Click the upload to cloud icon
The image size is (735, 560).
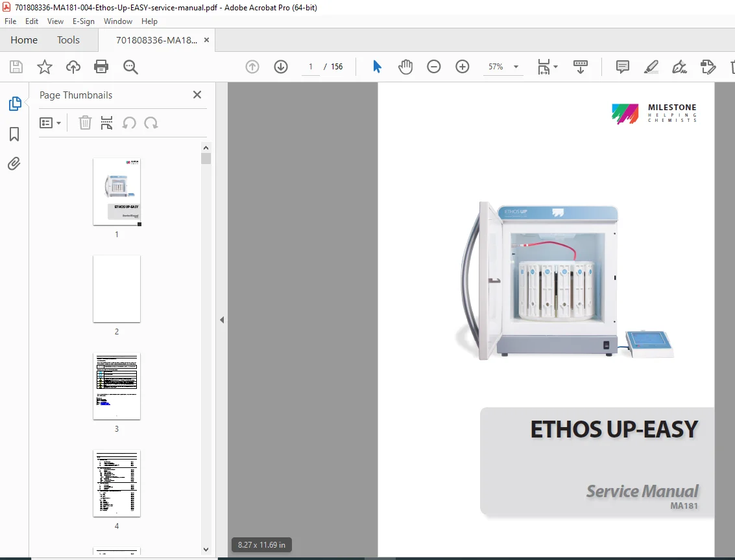click(x=73, y=67)
